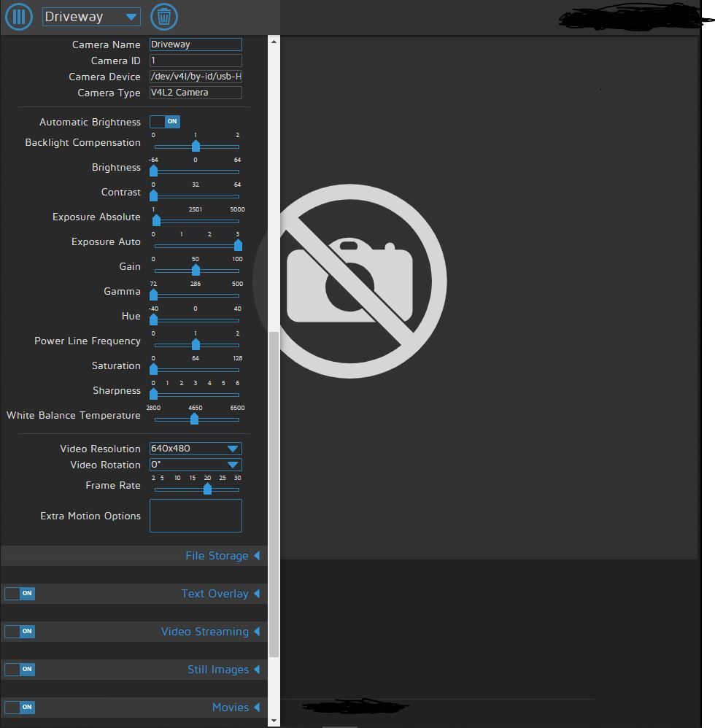Click the Camera Name input field
The height and width of the screenshot is (728, 715).
click(195, 44)
